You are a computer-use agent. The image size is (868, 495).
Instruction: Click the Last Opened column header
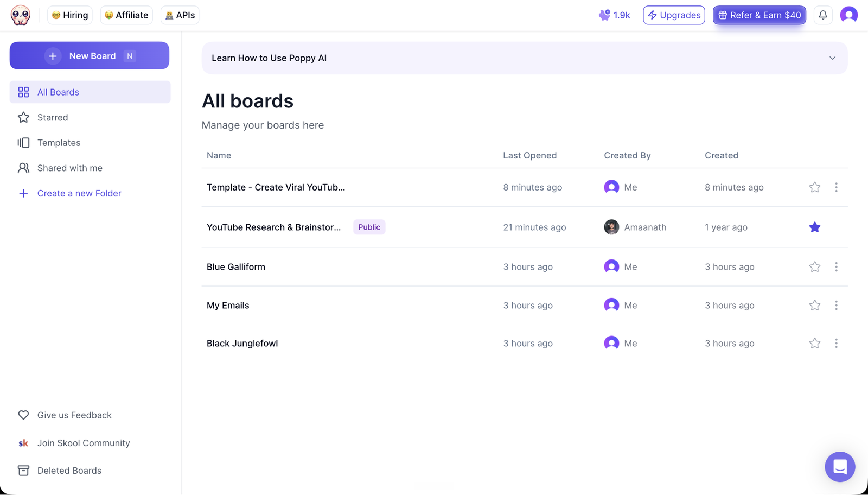click(530, 155)
